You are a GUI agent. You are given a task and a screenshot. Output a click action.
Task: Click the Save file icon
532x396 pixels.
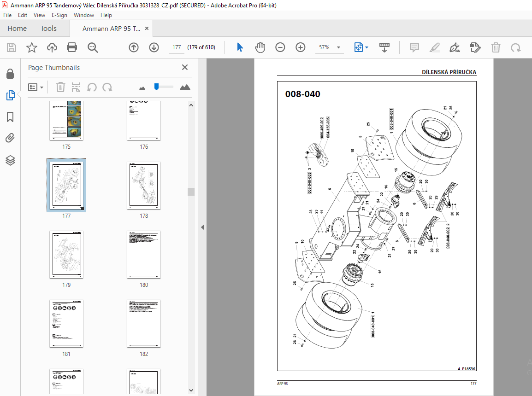12,47
